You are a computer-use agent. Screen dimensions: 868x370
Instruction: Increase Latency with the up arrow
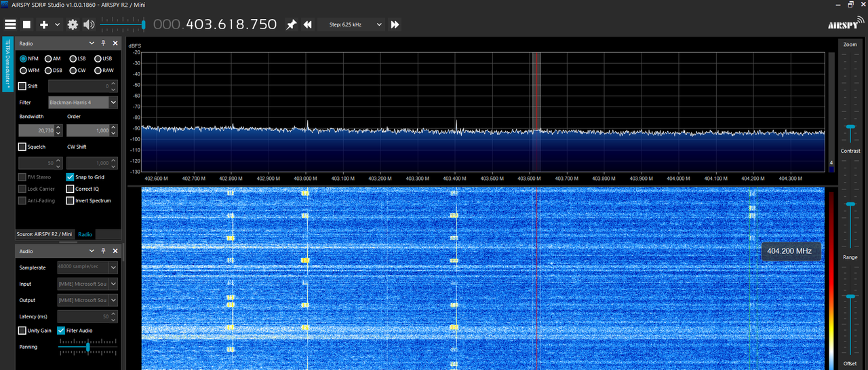[114, 314]
